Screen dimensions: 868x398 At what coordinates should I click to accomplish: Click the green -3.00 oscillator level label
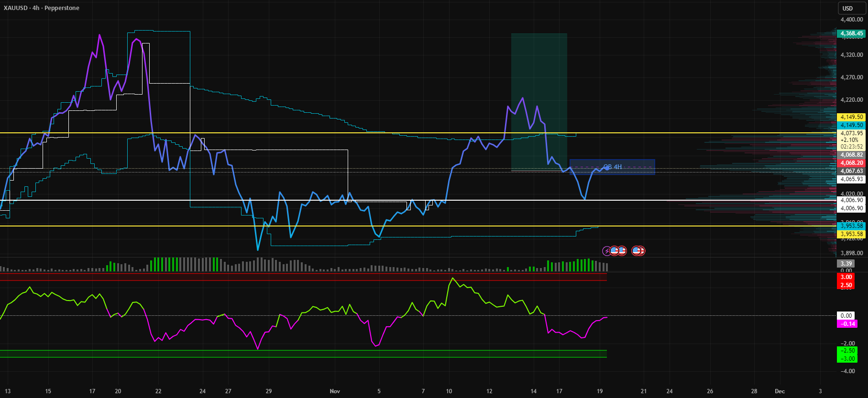click(x=847, y=359)
